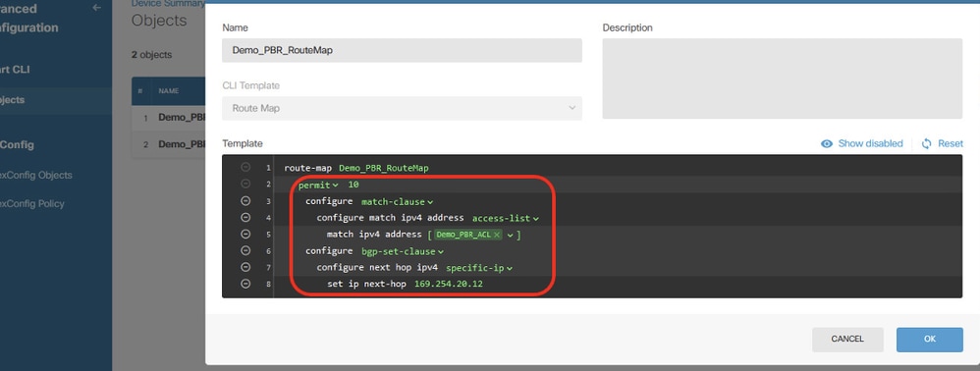Open Smart CLI in the sidebar
The image size is (980, 371).
pyautogui.click(x=15, y=70)
